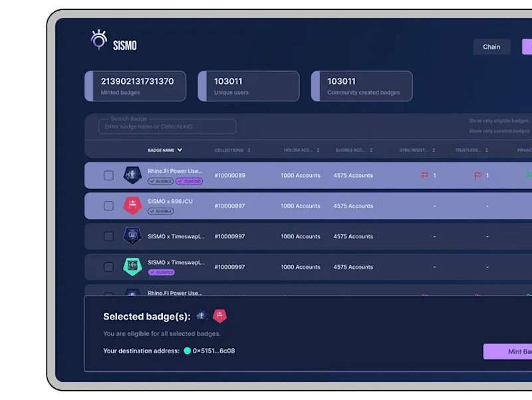Click the red 996.ICU badge in Selected badges
Screen dimensions: 532x400
tap(219, 315)
